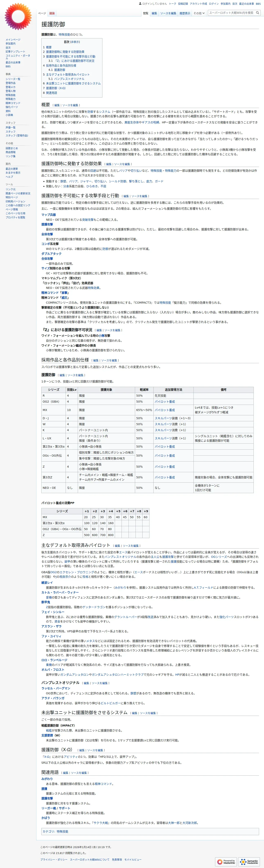Open the Powered by MediaWiki badge
This screenshot has width=264, height=868.
point(226,862)
